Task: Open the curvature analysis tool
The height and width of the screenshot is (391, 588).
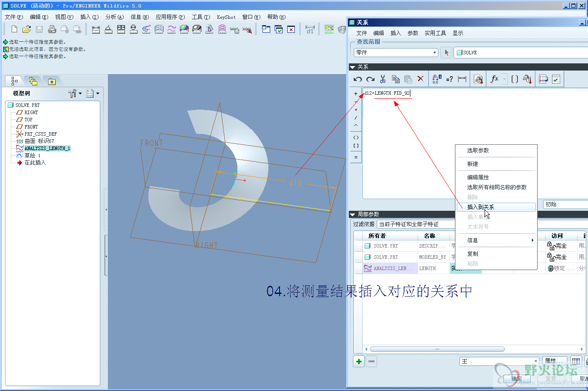Action: tap(146, 29)
